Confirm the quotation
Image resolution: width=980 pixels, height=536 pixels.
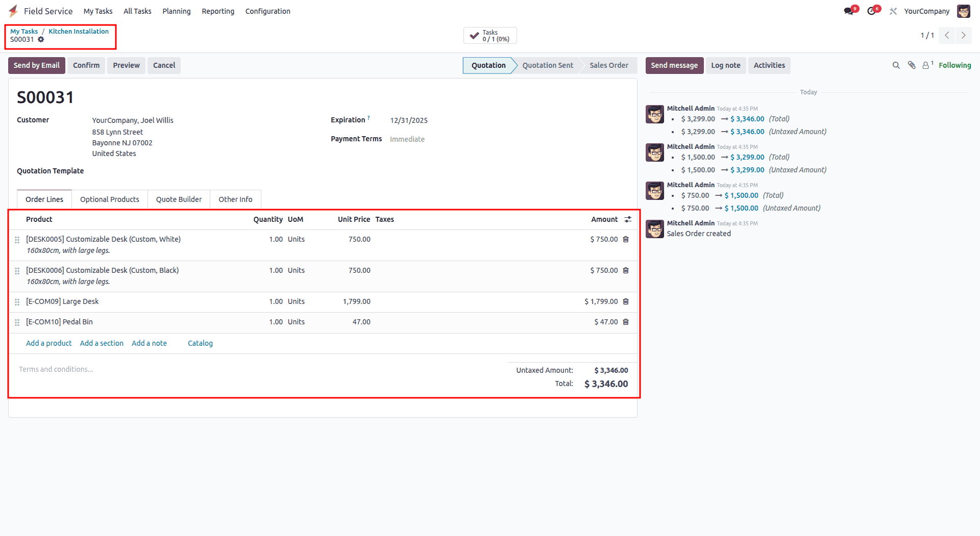86,65
